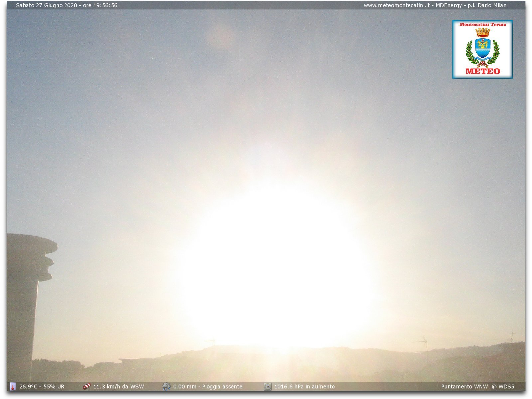Click the wind reading '11.3 km/h da WSW'
Screen dimensions: 532x399
[119, 387]
